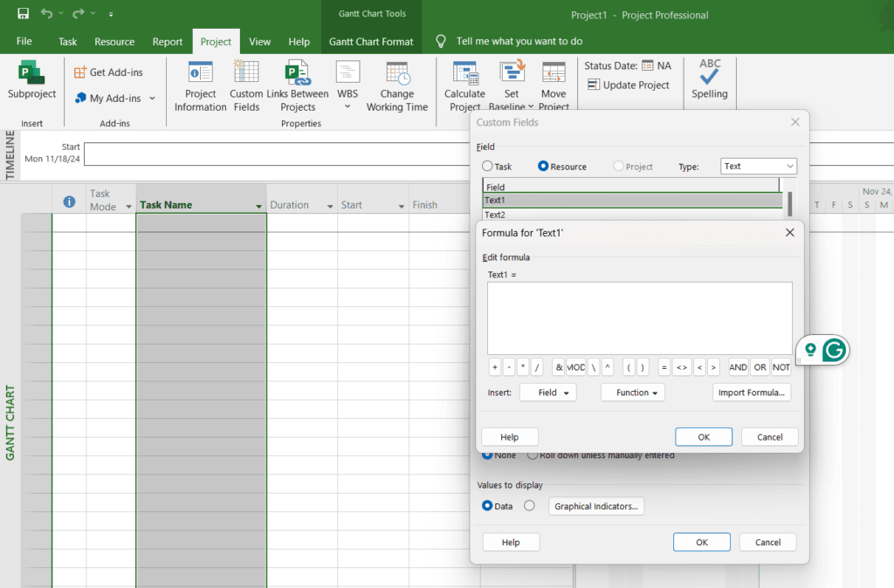Screen dimensions: 894x588
Task: Click the Import Formula button
Action: pyautogui.click(x=752, y=392)
